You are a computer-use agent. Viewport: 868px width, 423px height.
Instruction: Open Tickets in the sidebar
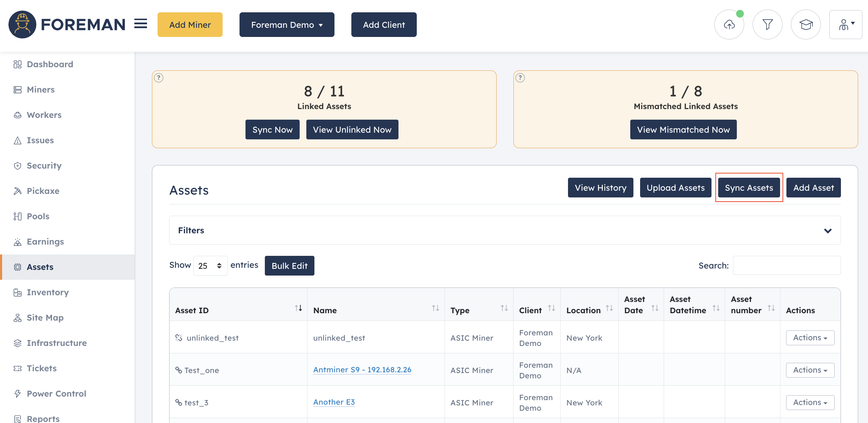68,368
